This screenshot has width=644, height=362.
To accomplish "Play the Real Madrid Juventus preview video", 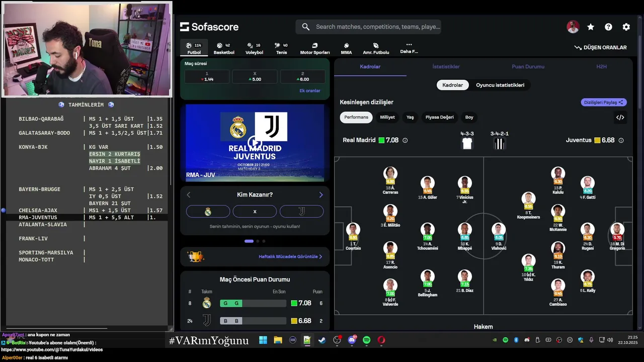I will (x=255, y=143).
